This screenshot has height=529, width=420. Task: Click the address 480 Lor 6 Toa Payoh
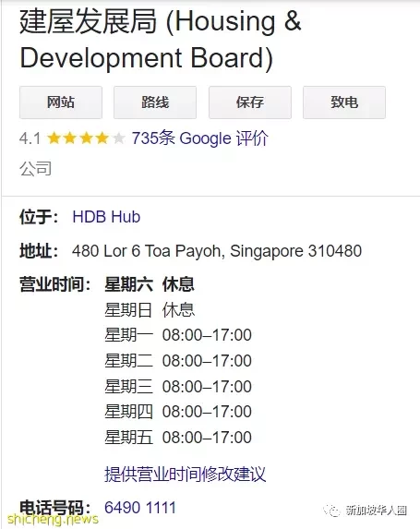[217, 251]
